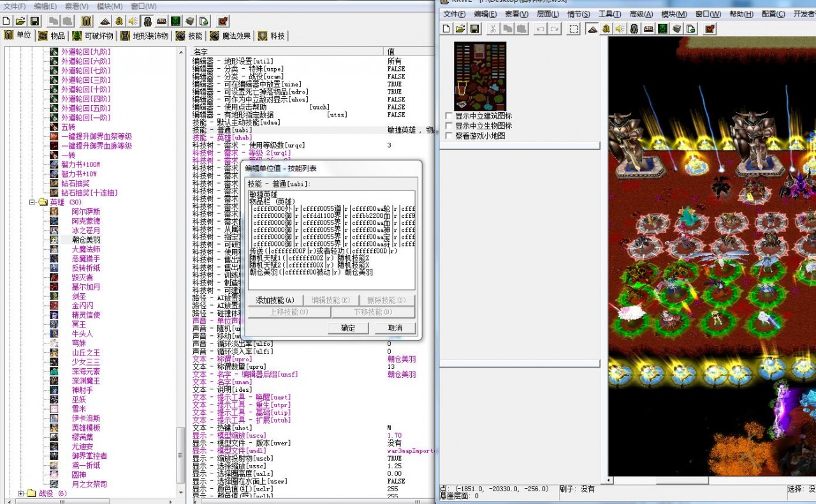
Task: Open Sound Editor in main editor toolbar
Action: [x=620, y=29]
